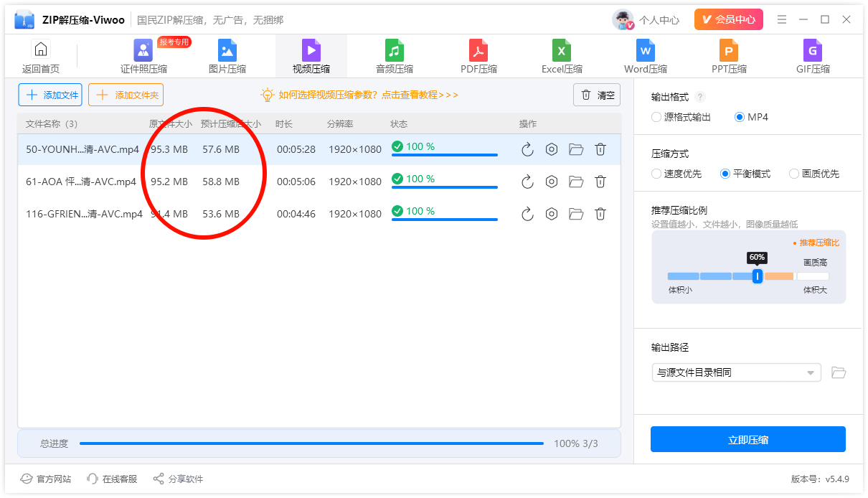The image size is (868, 498).
Task: Select file row 50-YOUNH...清-AVC.mp4
Action: point(319,149)
